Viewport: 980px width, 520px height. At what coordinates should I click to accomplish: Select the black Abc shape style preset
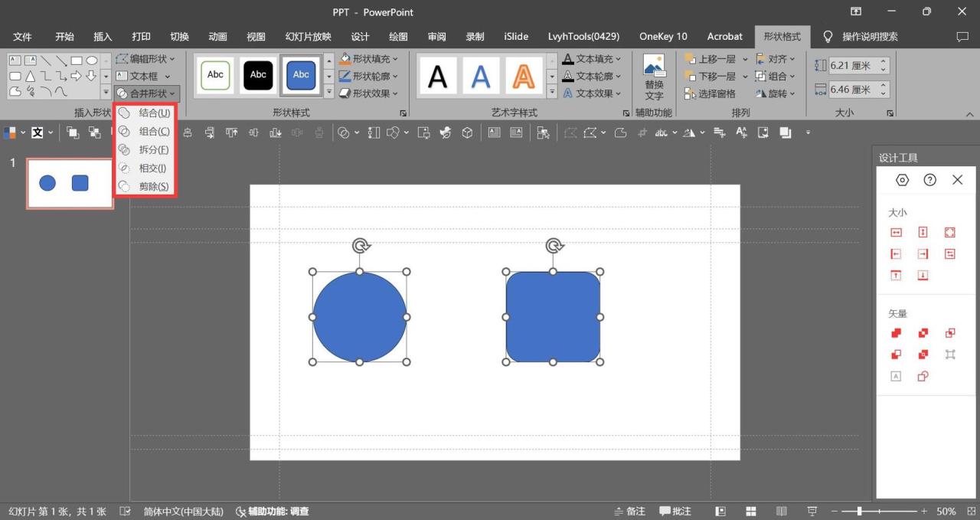click(258, 75)
